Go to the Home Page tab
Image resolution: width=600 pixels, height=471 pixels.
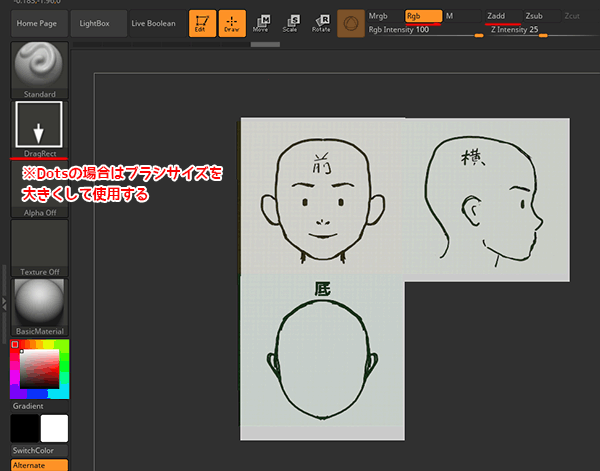[x=38, y=22]
